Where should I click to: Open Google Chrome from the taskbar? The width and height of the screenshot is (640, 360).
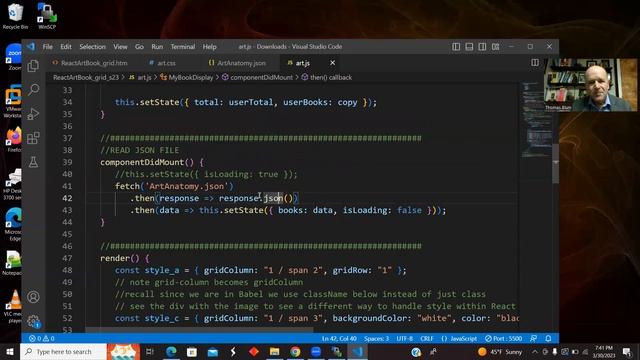(x=295, y=351)
